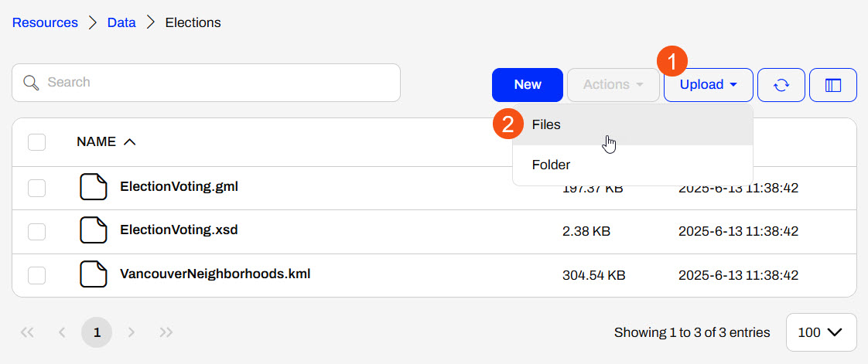The height and width of the screenshot is (364, 868).
Task: Click the previous page arrow
Action: point(62,332)
